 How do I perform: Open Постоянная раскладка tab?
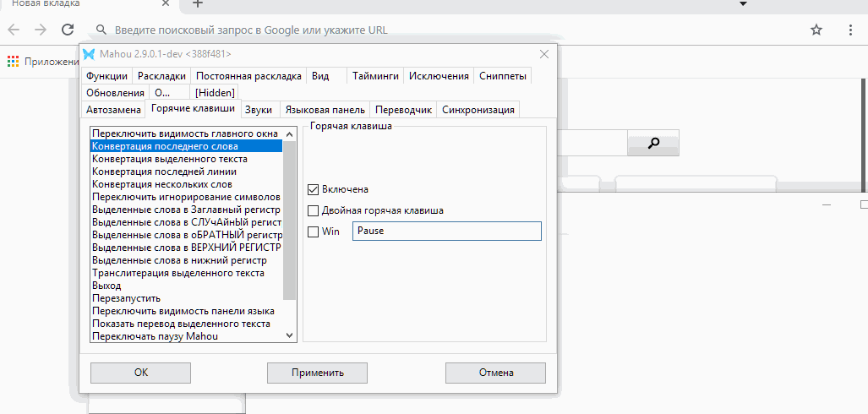248,76
